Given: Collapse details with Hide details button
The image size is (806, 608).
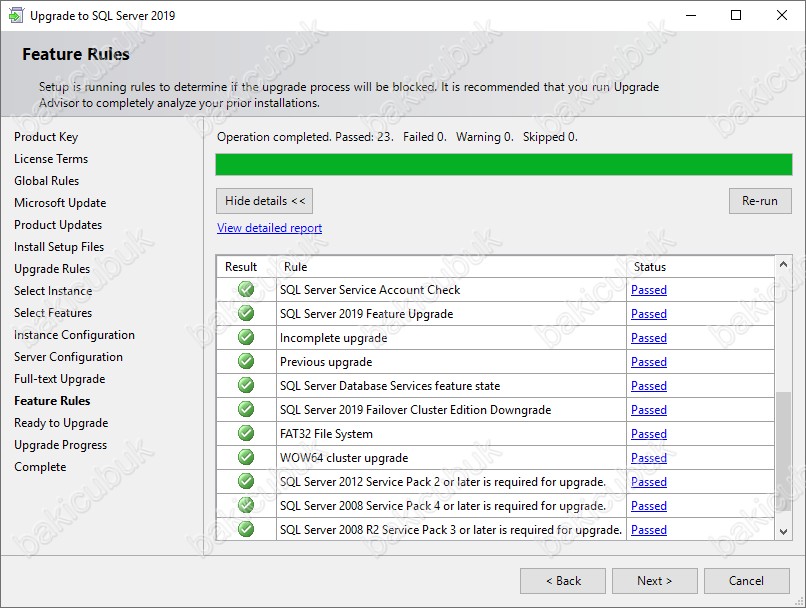Looking at the screenshot, I should click(x=264, y=201).
